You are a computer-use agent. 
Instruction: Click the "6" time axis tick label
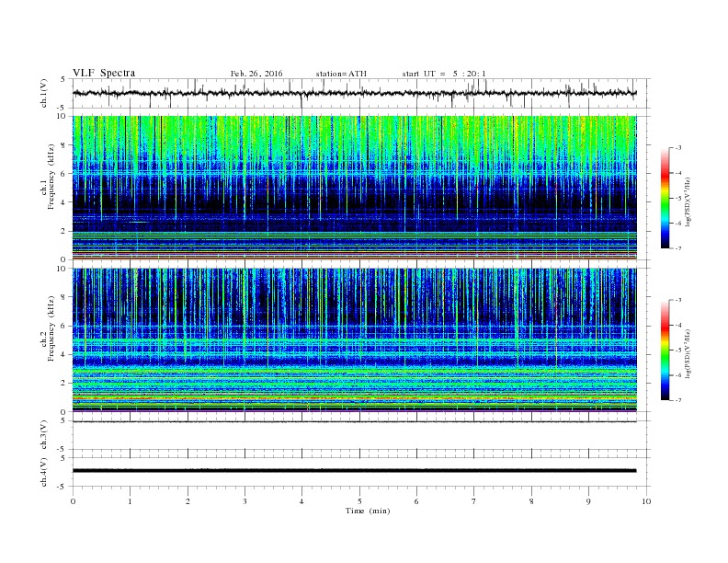pos(416,501)
